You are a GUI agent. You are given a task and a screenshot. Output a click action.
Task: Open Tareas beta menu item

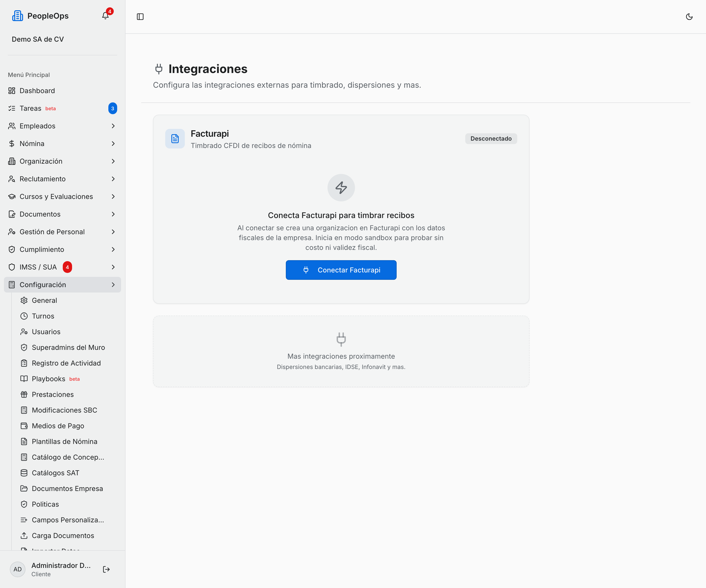click(x=63, y=108)
